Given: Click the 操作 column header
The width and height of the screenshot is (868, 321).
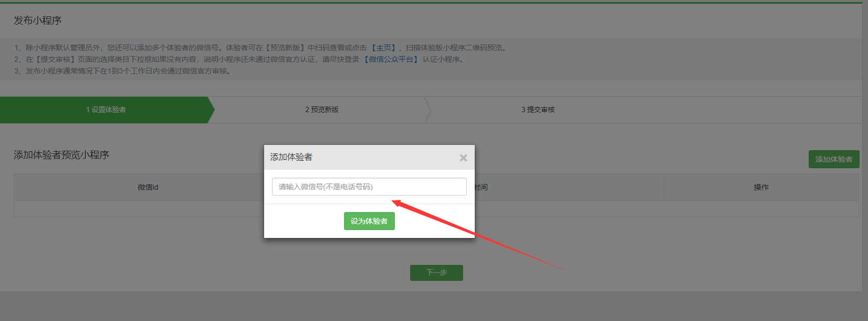Looking at the screenshot, I should coord(761,187).
